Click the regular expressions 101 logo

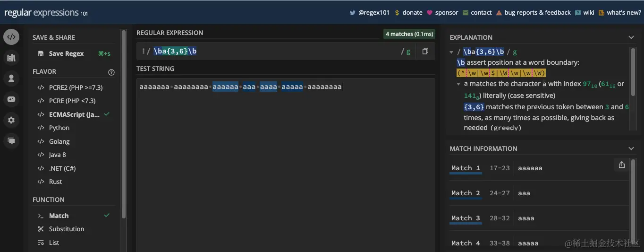point(46,13)
